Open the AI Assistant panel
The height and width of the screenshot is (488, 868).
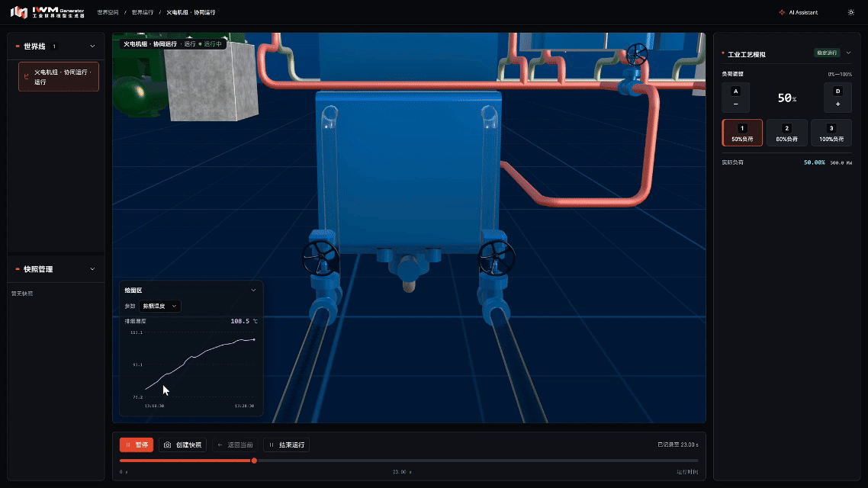[x=799, y=12]
